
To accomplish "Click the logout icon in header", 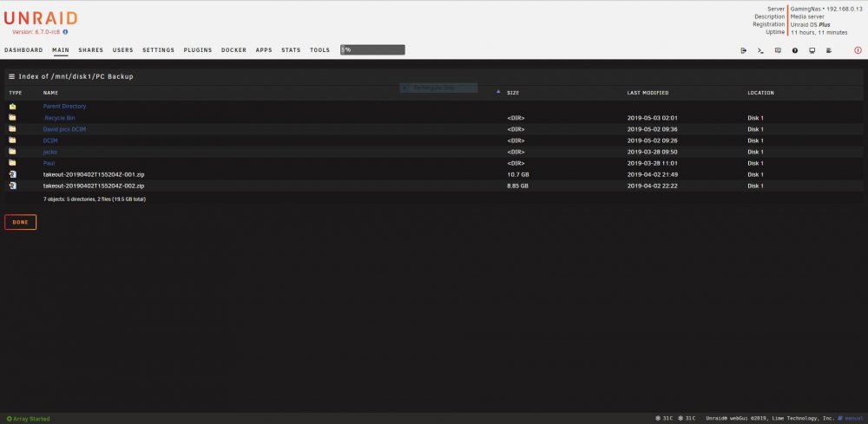I will pos(744,50).
